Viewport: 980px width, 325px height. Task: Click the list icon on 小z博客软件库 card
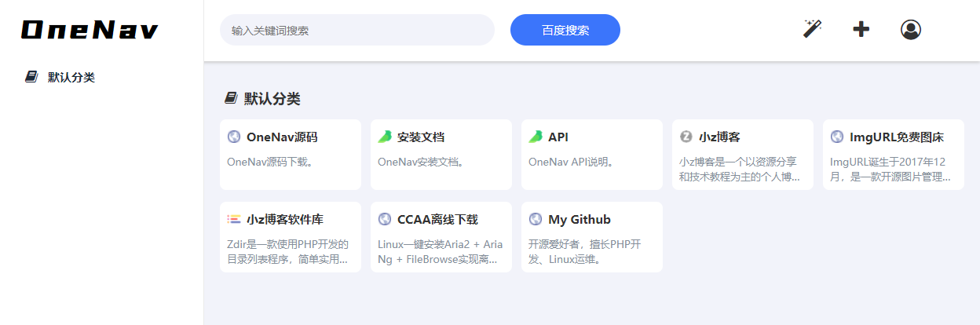234,219
